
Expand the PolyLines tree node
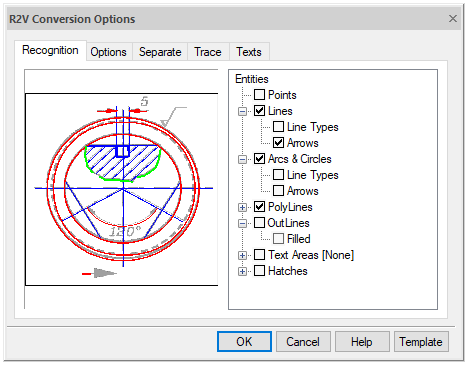[242, 207]
